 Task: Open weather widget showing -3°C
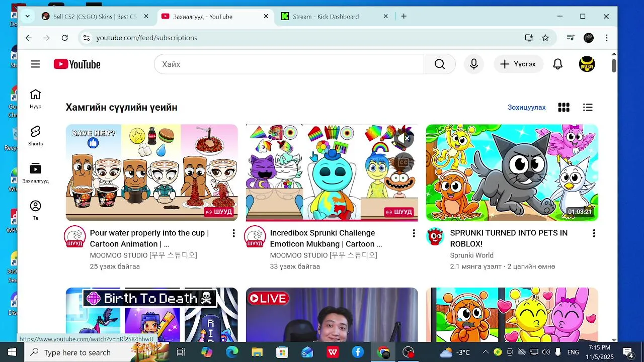pos(455,352)
